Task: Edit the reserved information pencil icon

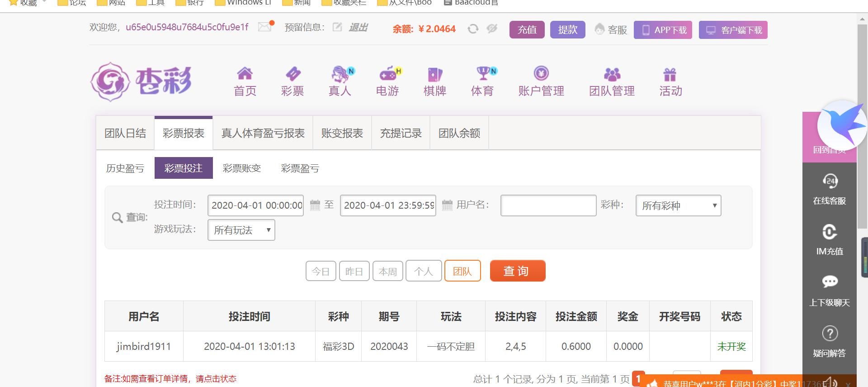Action: tap(337, 27)
